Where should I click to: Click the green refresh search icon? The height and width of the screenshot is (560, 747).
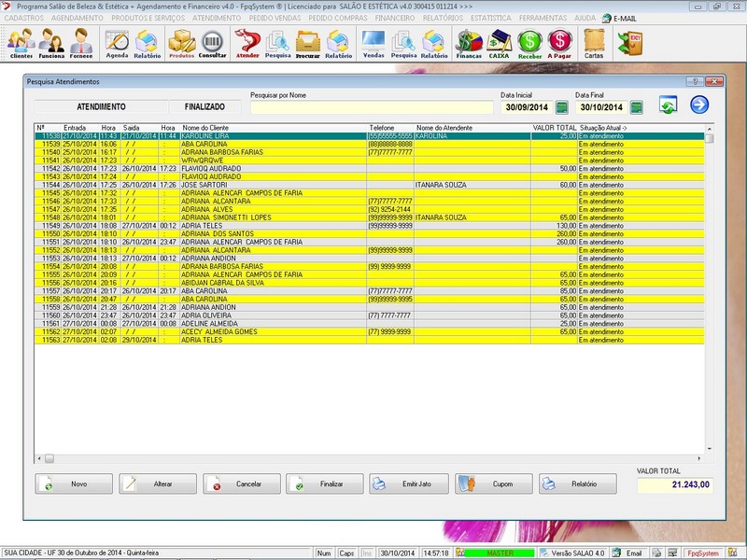[668, 105]
